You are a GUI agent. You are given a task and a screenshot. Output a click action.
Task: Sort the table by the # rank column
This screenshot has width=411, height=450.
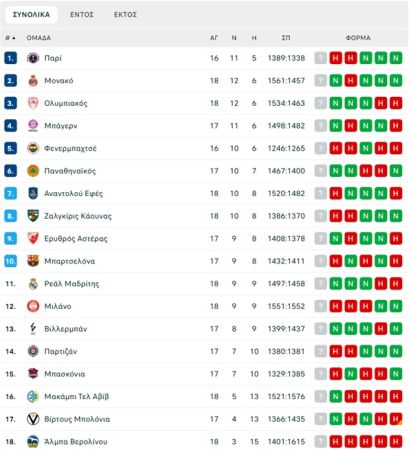[10, 38]
